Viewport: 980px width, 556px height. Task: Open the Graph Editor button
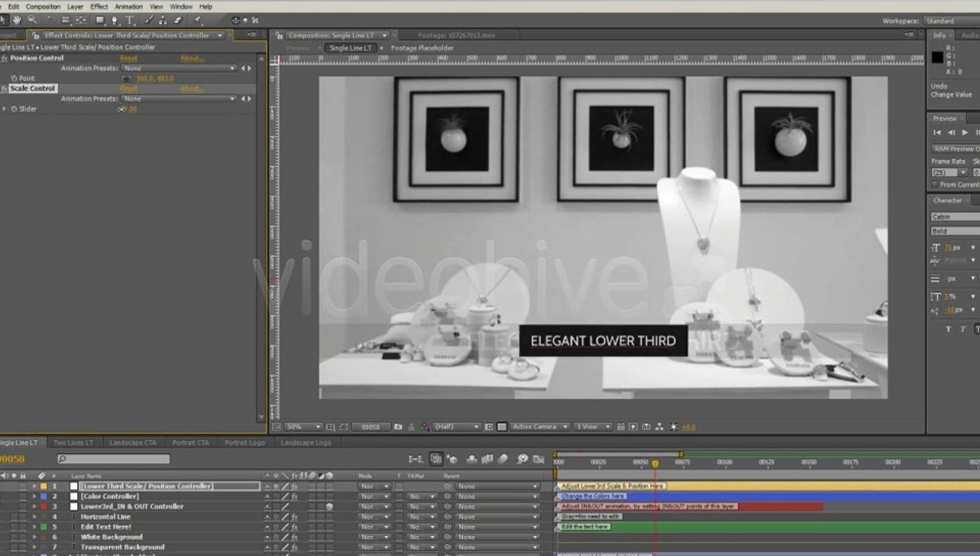[539, 459]
